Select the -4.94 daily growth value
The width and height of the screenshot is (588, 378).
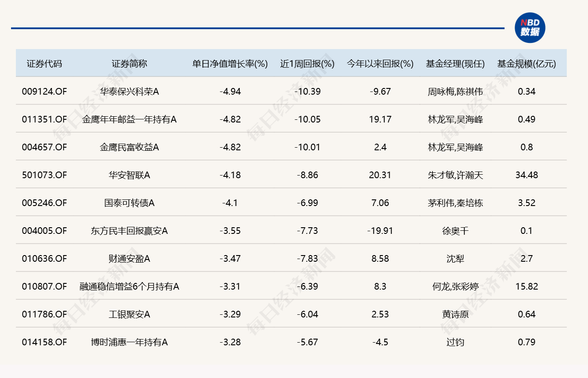click(230, 92)
